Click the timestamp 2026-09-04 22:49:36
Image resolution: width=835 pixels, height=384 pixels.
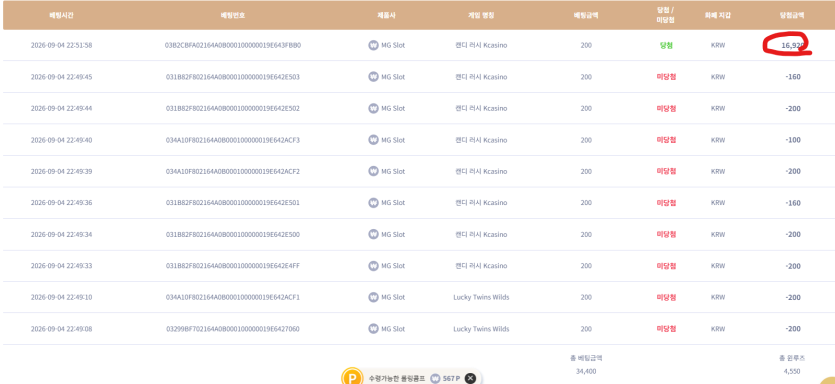[x=61, y=203]
